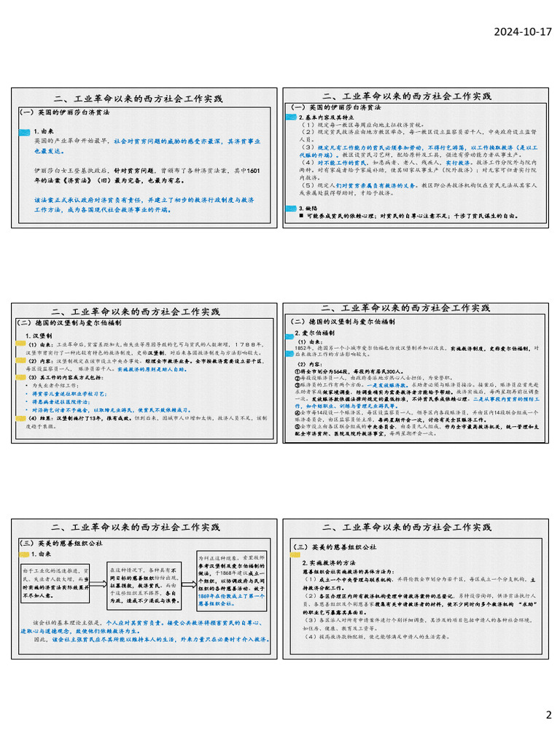Click item '(4) 对不能工作的贫民'
The width and height of the screenshot is (560, 747).
pos(418,170)
